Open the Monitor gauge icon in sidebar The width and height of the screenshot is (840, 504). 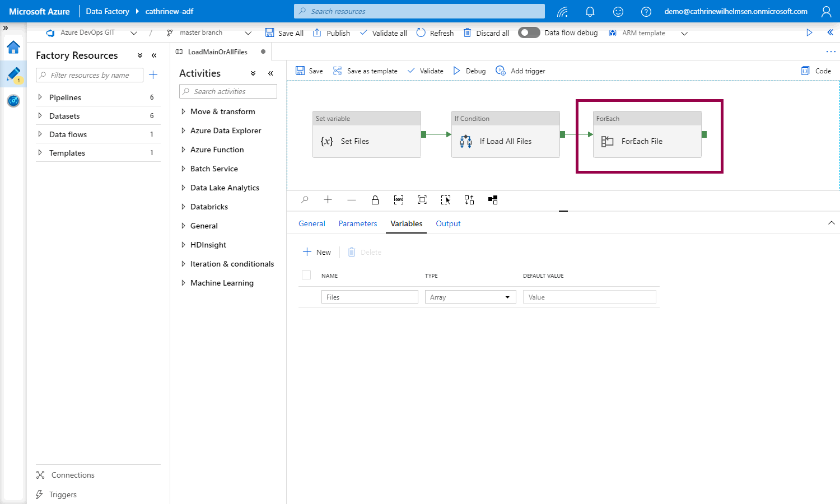click(13, 101)
